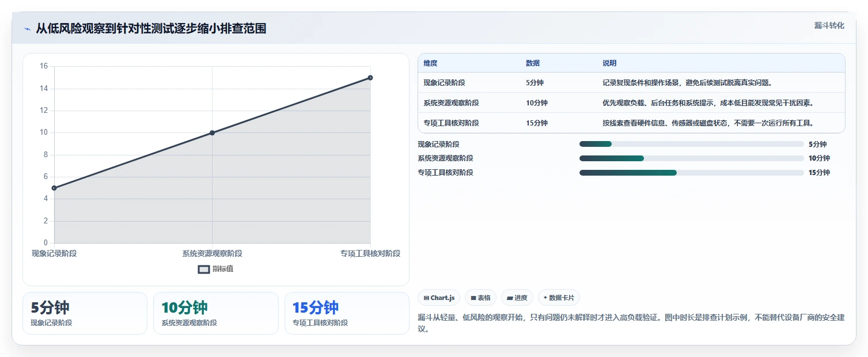
Task: Select the Chart.js tag chip
Action: tap(439, 298)
